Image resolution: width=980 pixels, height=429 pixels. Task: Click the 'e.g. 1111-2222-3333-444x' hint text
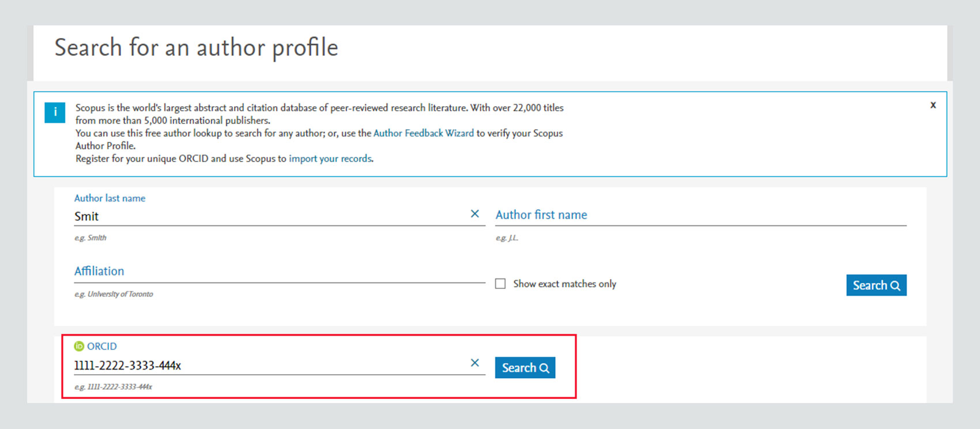113,387
